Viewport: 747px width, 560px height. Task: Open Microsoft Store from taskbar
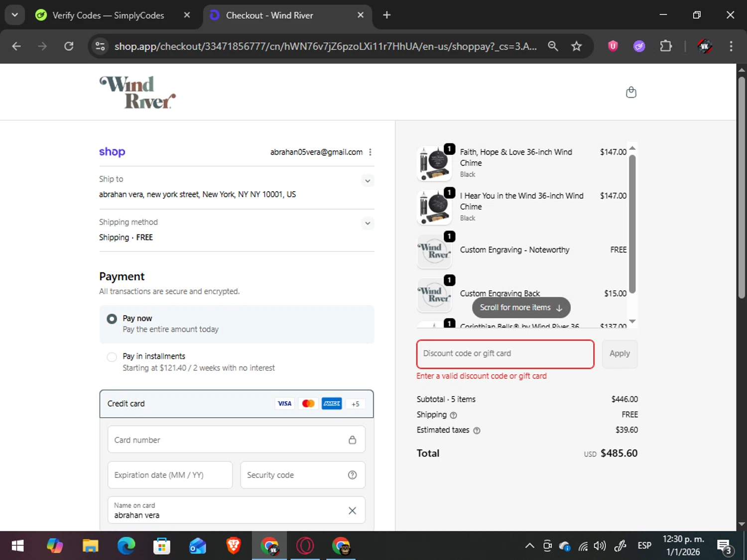[162, 546]
